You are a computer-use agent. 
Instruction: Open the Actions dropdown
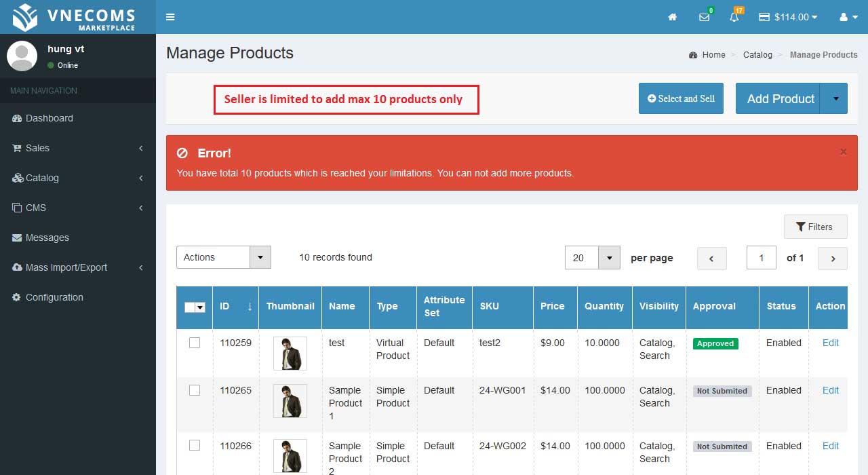(223, 257)
